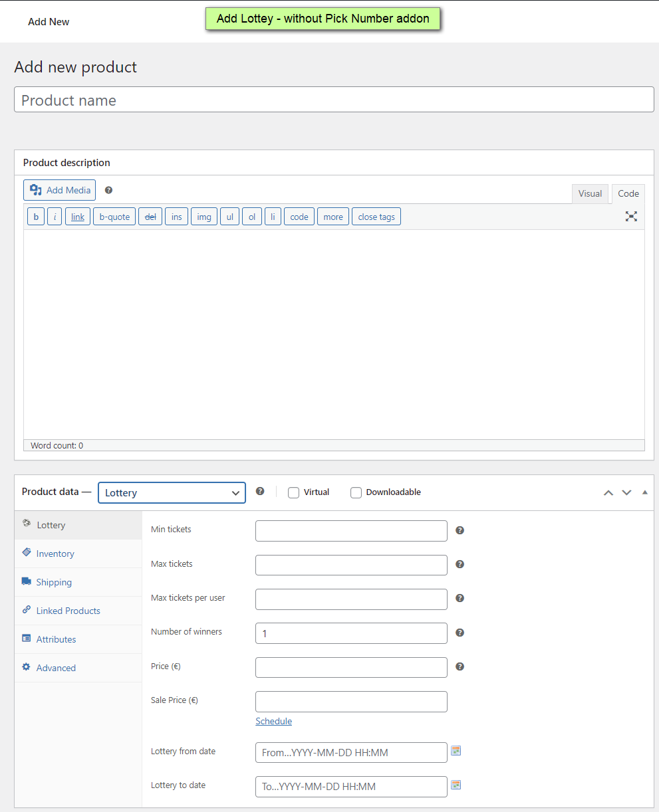Click the Product name input field

click(x=334, y=100)
